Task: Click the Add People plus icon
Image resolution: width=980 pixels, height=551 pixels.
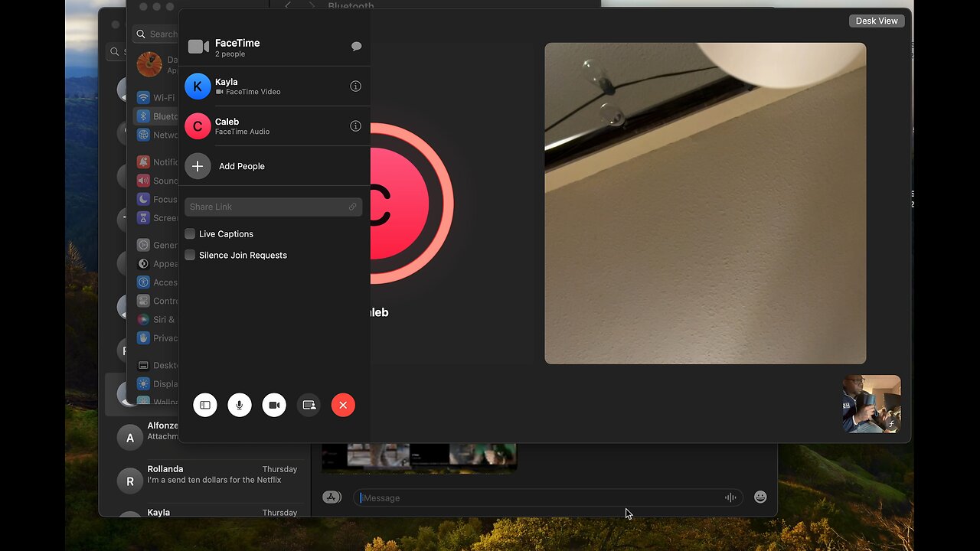Action: click(198, 166)
